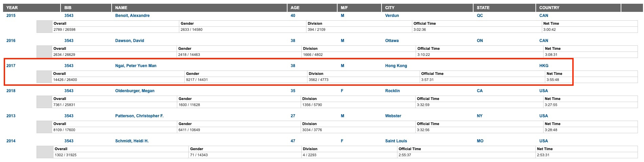The image size is (644, 162).
Task: Click net time 2:53:31 cell
Action: click(x=543, y=155)
